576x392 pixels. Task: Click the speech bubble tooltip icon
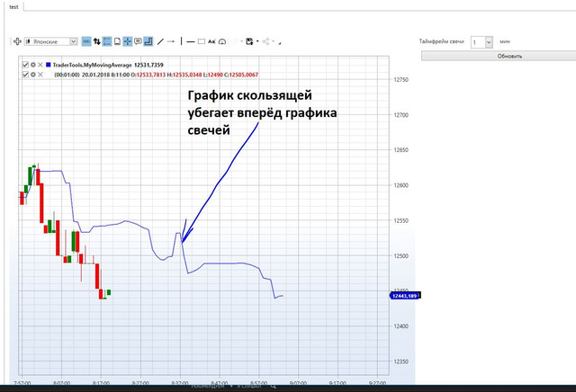click(x=138, y=41)
